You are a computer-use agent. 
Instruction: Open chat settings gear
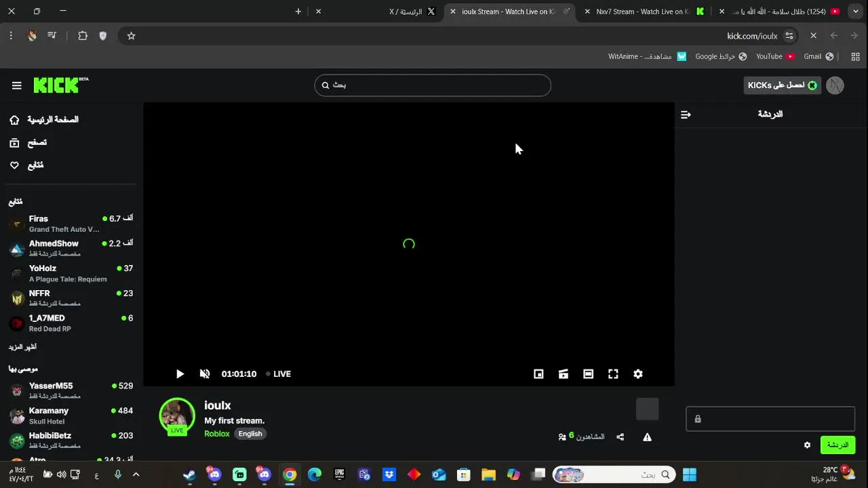807,445
